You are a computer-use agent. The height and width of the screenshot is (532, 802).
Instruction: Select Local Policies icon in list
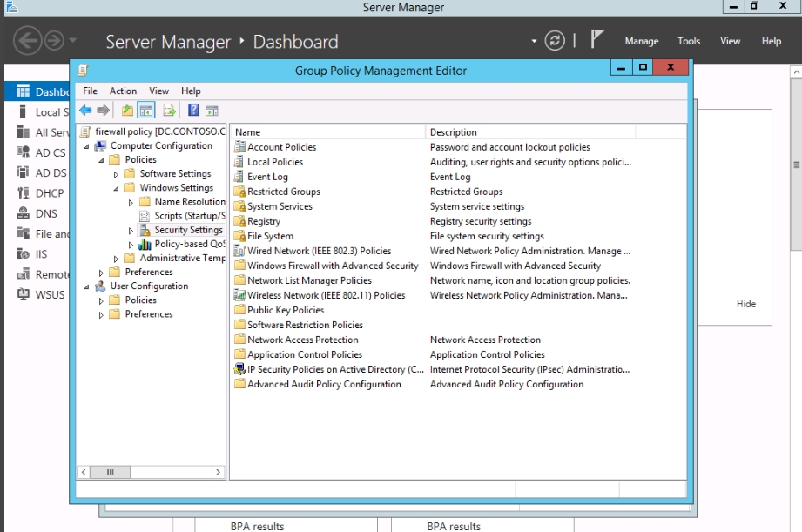click(x=239, y=162)
